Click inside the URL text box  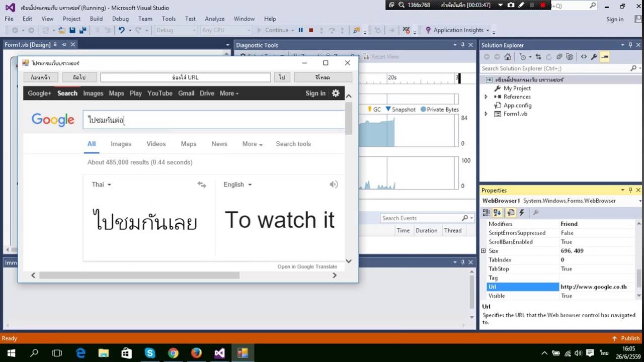point(185,77)
